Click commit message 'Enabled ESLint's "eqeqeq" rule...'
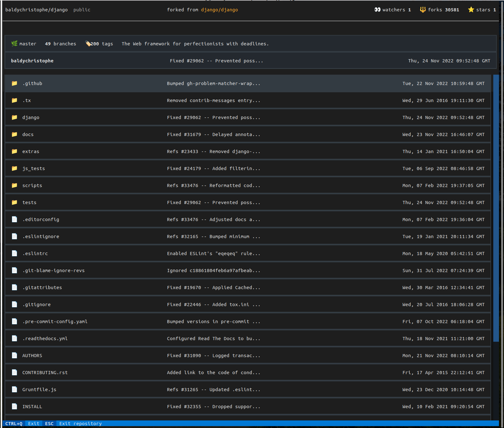Image resolution: width=504 pixels, height=428 pixels. [x=214, y=254]
